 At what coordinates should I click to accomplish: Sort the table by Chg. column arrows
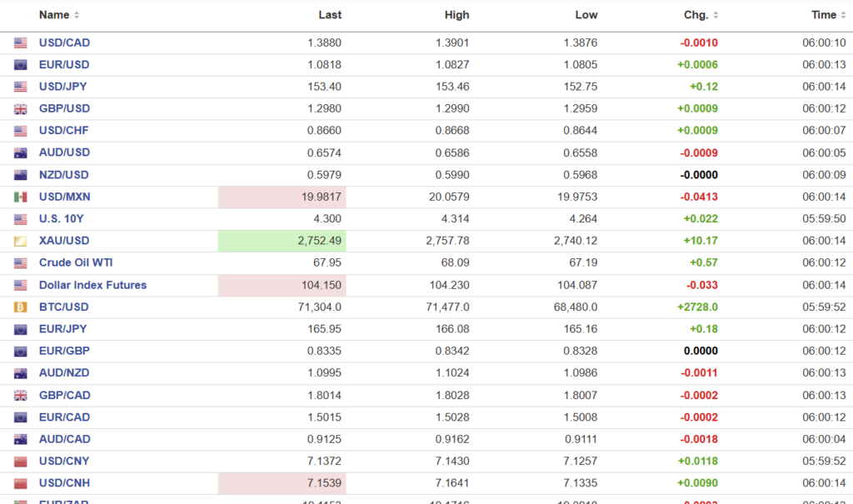(x=716, y=15)
